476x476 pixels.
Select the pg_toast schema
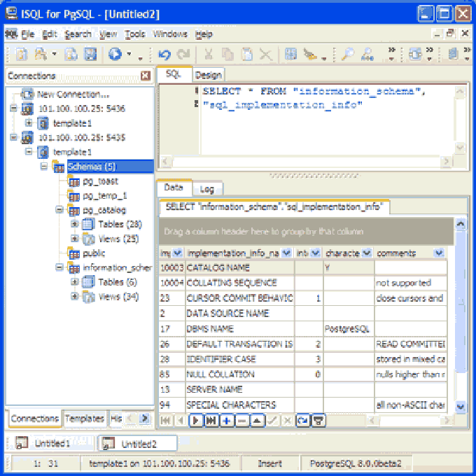tap(100, 181)
